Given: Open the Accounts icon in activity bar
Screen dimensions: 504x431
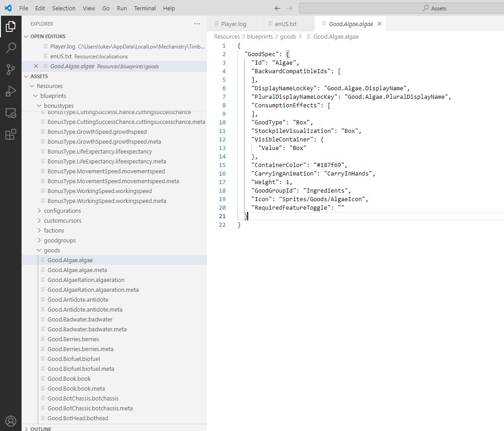Looking at the screenshot, I should click(x=11, y=421).
